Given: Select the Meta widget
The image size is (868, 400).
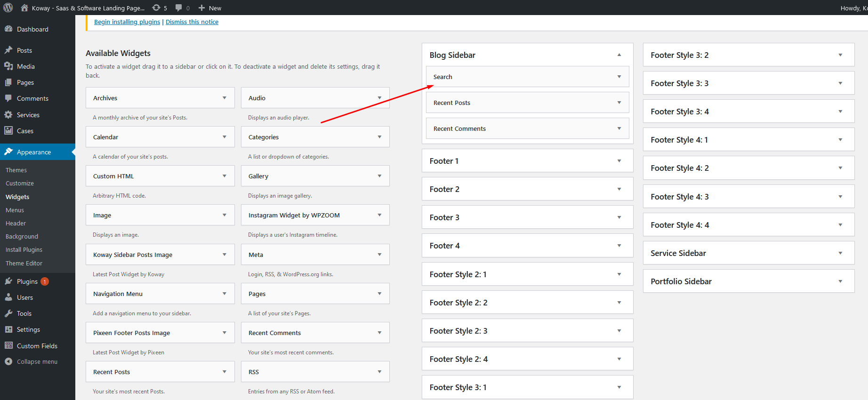Looking at the screenshot, I should pos(315,255).
